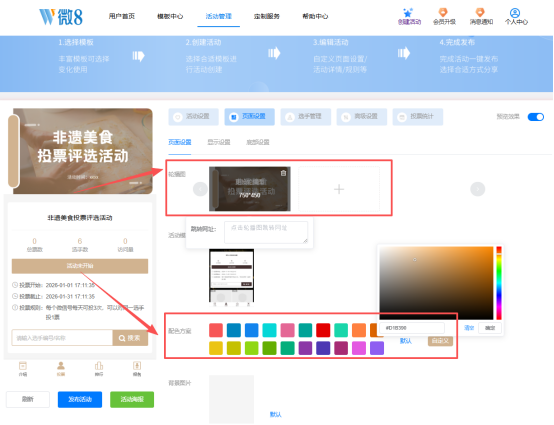Pick the cyan color swatch
Screen dimensions: 554x425
tap(270, 330)
